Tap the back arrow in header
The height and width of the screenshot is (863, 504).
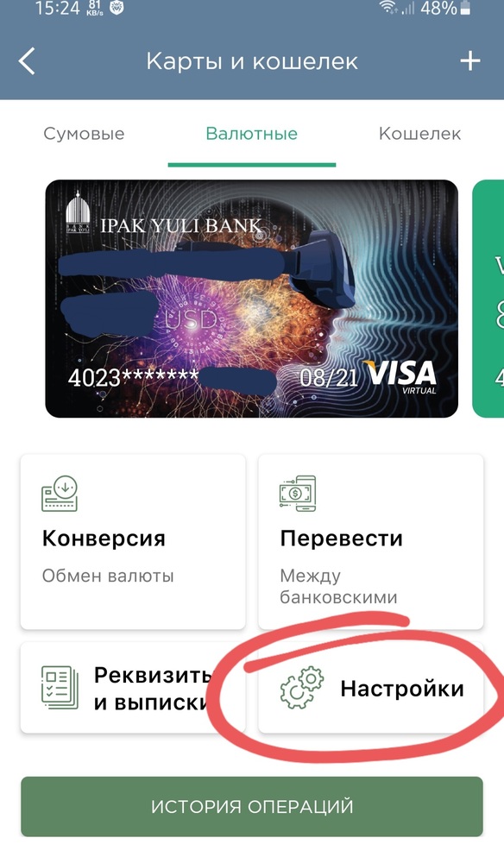coord(27,61)
